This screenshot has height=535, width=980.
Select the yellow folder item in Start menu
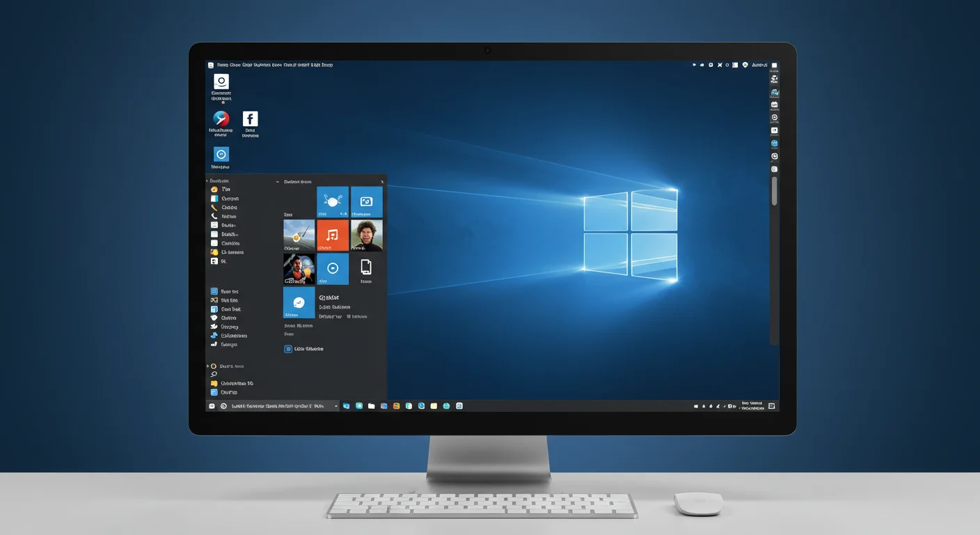(x=214, y=383)
